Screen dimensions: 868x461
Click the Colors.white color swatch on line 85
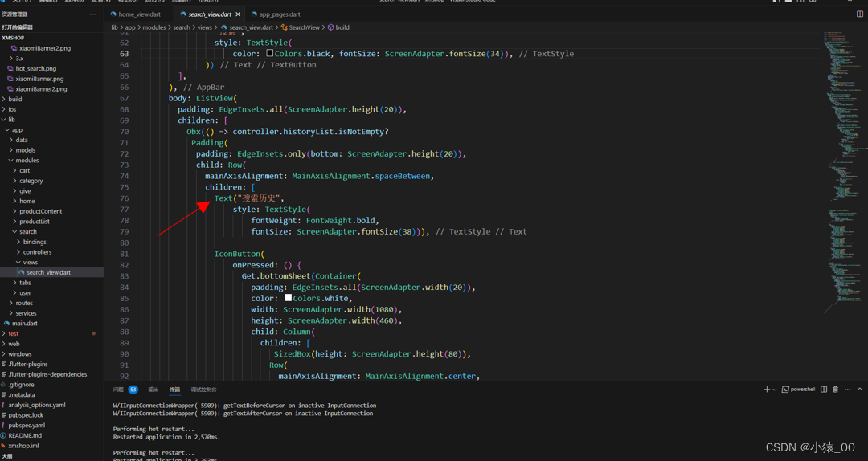288,298
